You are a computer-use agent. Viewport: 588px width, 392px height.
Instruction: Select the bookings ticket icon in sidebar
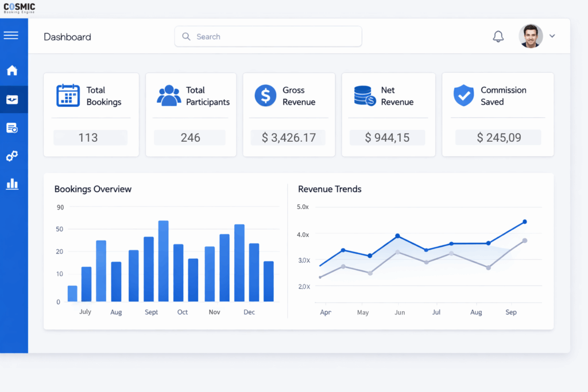(11, 100)
